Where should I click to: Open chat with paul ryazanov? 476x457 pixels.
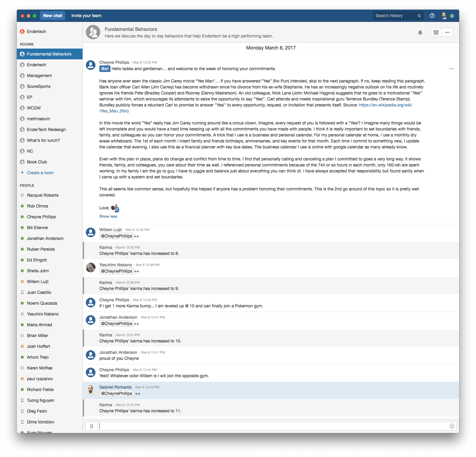tap(50, 379)
